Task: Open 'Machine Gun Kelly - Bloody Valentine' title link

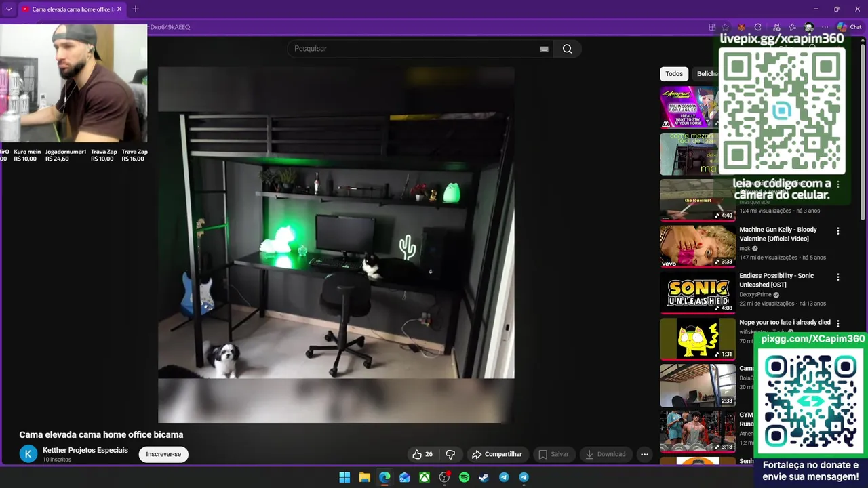Action: click(x=778, y=234)
